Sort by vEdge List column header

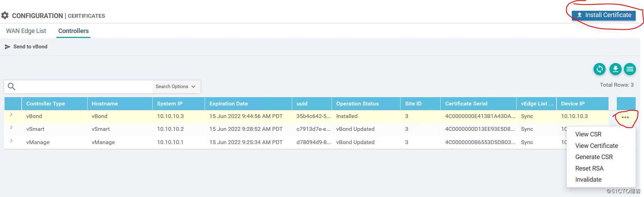coord(537,104)
